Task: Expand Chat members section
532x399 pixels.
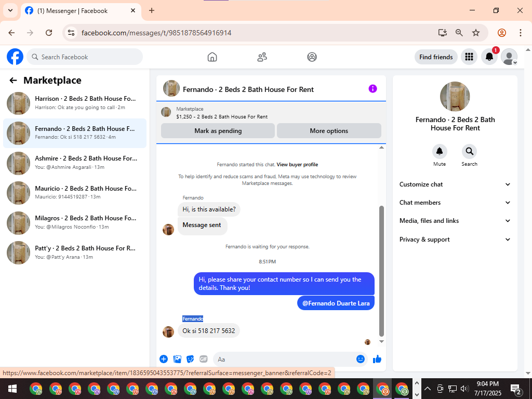Action: click(x=455, y=203)
